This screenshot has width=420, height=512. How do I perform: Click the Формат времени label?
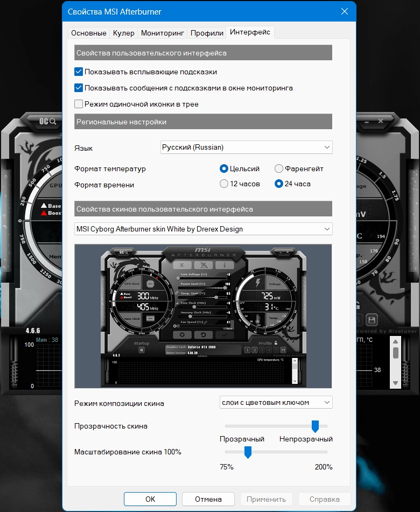[x=104, y=185]
